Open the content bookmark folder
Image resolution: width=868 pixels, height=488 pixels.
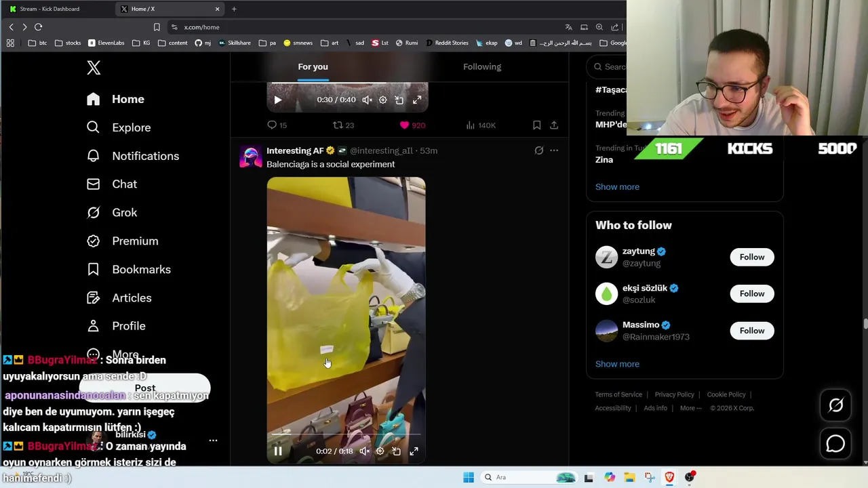[x=172, y=43]
